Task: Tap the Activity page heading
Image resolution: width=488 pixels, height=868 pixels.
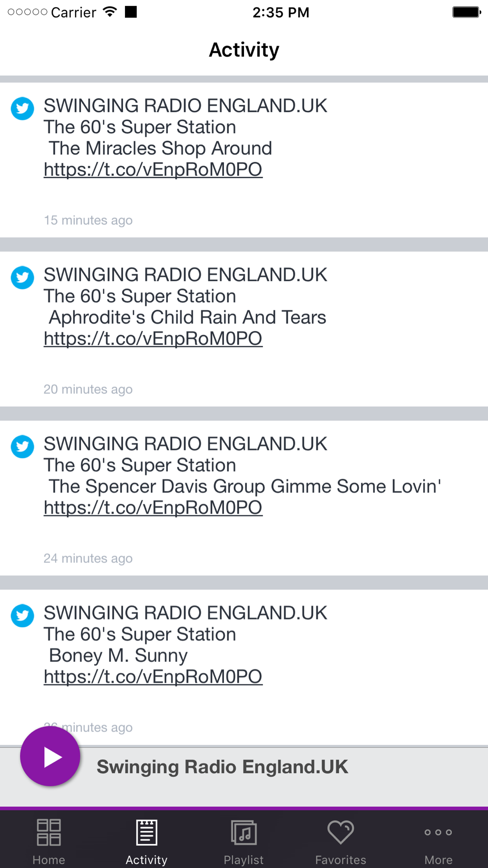Action: [244, 50]
